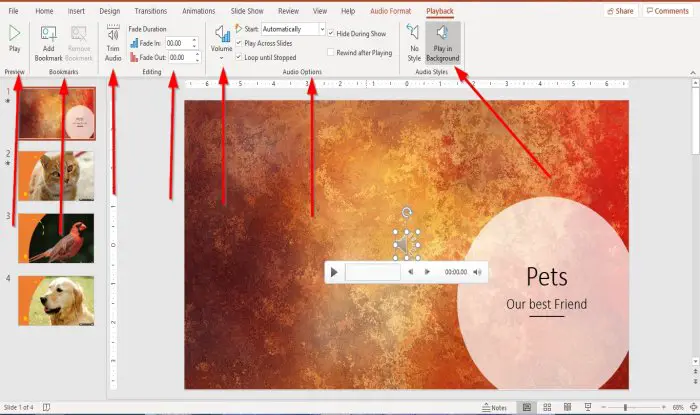Click the vertical scrollbar down arrow
This screenshot has width=700, height=415.
pyautogui.click(x=695, y=361)
